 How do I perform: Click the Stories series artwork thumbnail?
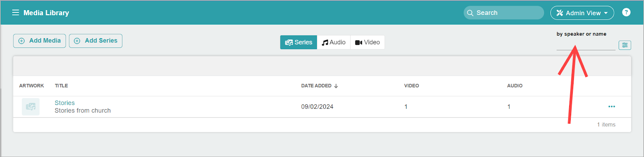pyautogui.click(x=31, y=107)
